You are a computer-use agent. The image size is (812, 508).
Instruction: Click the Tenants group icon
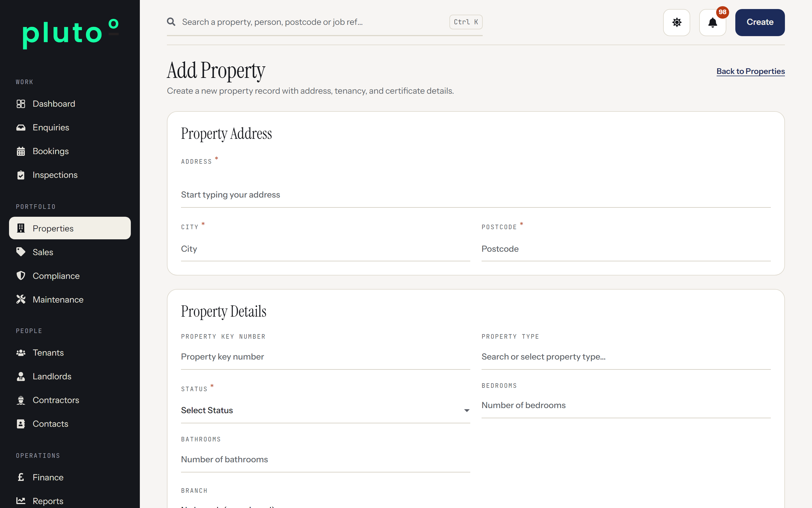pyautogui.click(x=21, y=352)
